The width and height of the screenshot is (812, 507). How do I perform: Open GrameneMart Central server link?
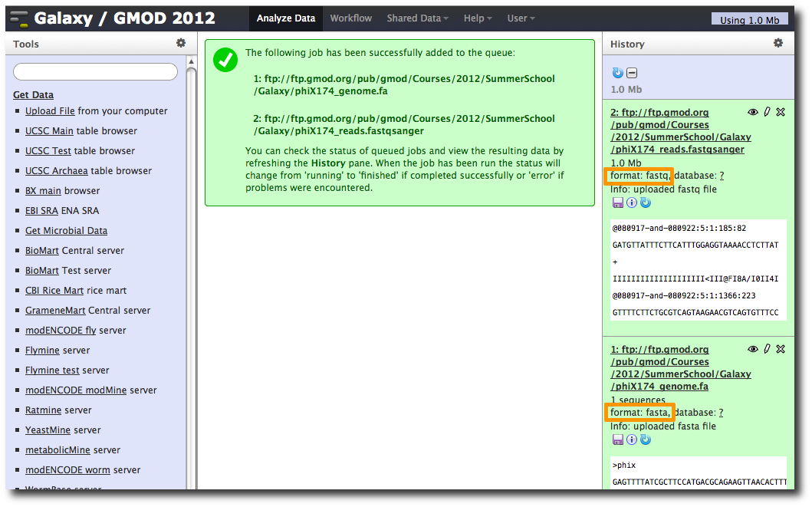click(55, 310)
